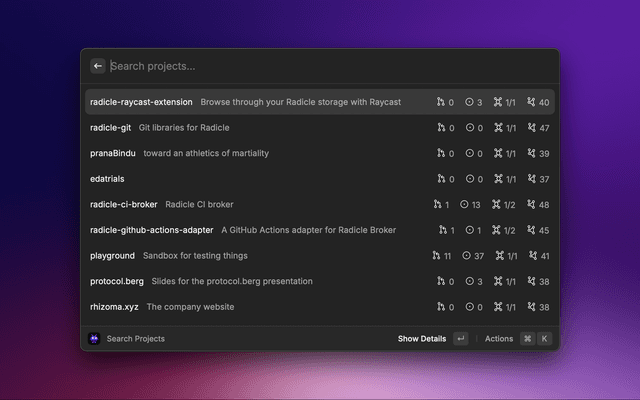Select the pranaBindu project row
This screenshot has width=640, height=400.
tap(112, 153)
